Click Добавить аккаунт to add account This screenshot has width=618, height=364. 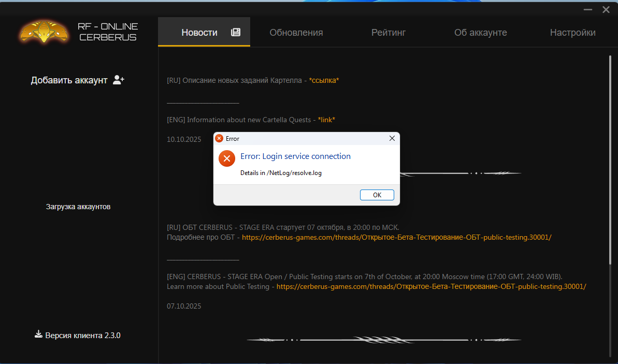[x=69, y=80]
